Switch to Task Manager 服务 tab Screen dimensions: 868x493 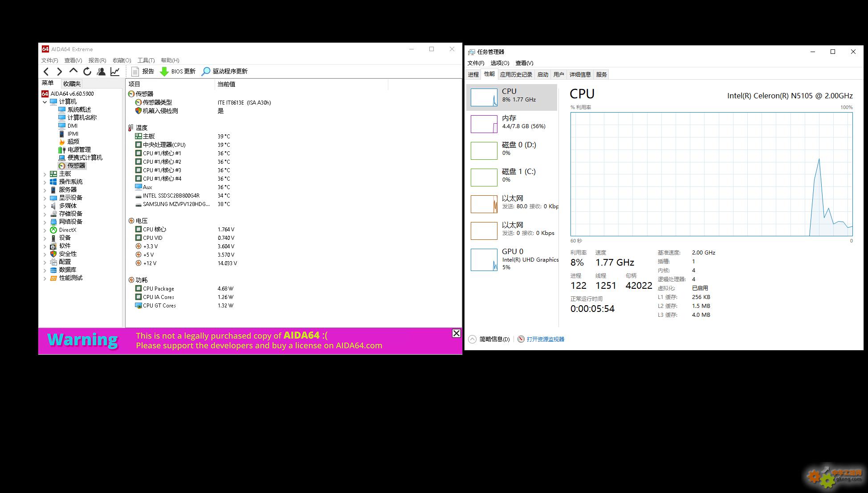[x=602, y=74]
